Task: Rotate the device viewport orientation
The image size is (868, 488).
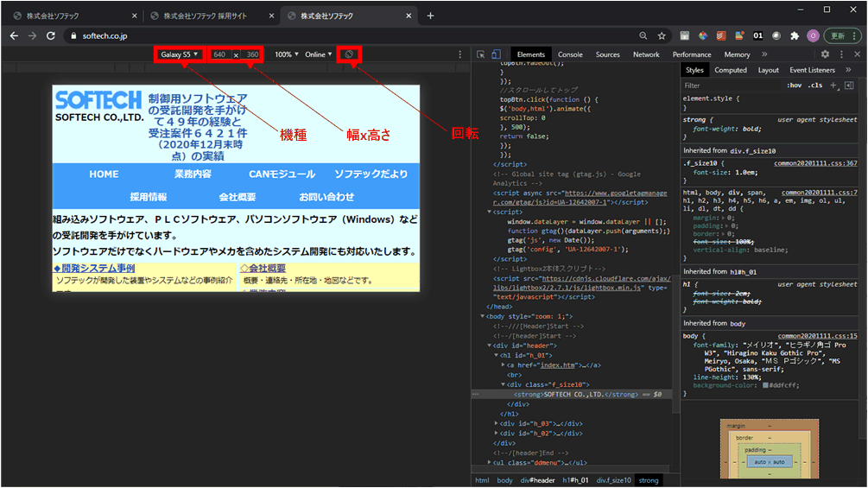Action: [x=349, y=54]
